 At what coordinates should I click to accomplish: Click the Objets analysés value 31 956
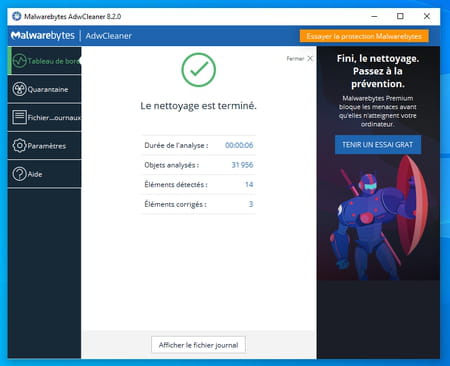(x=242, y=165)
